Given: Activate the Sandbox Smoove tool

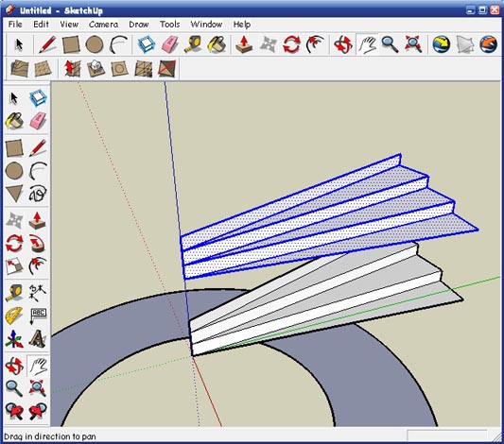Looking at the screenshot, I should [72, 68].
